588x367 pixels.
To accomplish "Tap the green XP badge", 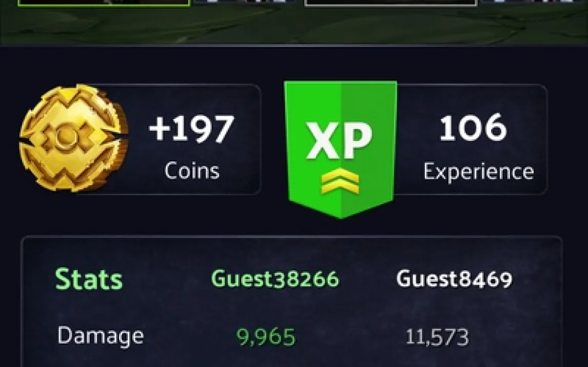I will pyautogui.click(x=341, y=149).
